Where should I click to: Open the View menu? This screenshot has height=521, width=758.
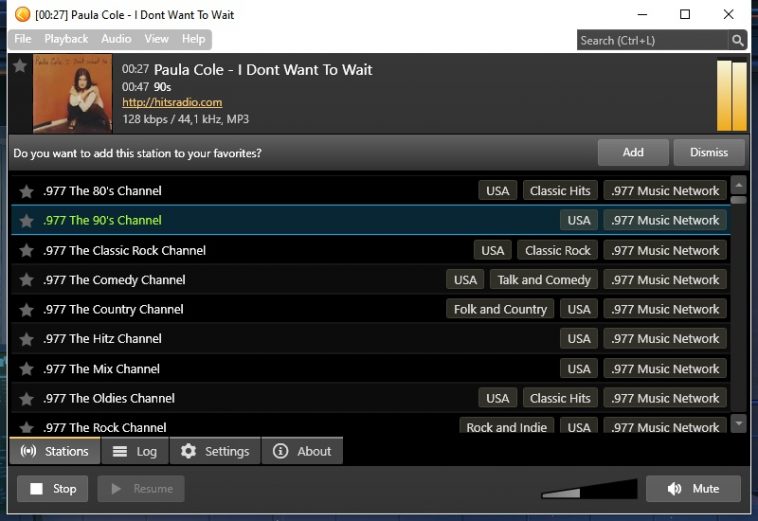(157, 39)
